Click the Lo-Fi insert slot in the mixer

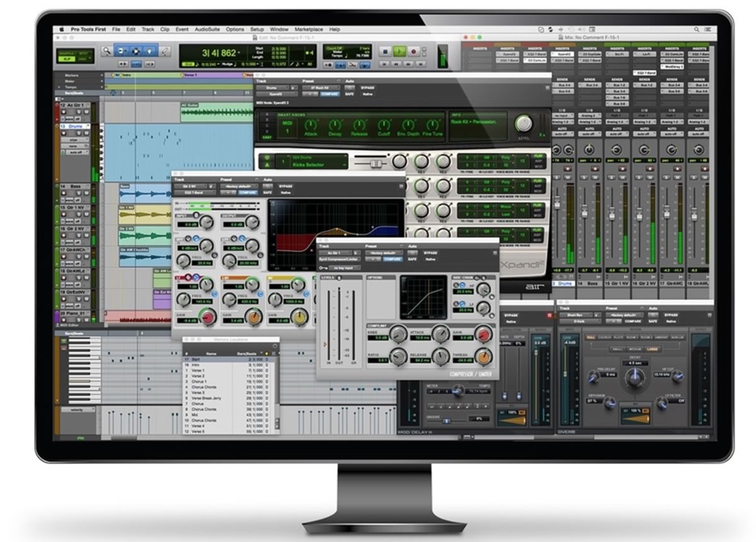click(x=646, y=54)
